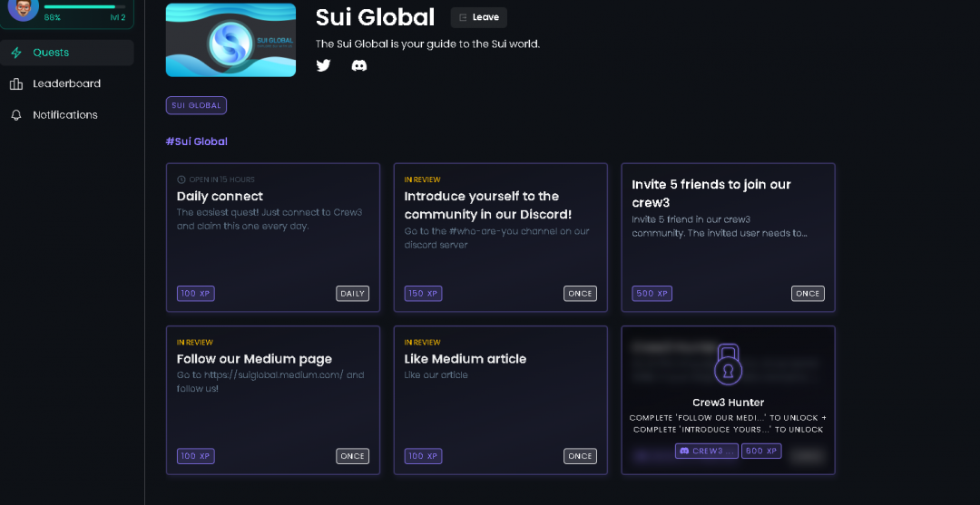Click the padlock icon on Crew3 Hunter

(728, 364)
